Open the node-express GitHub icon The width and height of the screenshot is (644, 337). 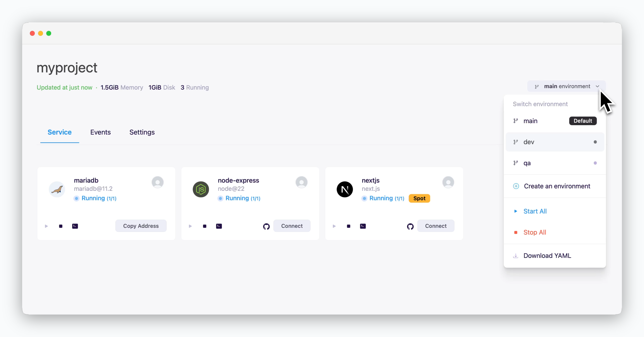pyautogui.click(x=266, y=226)
